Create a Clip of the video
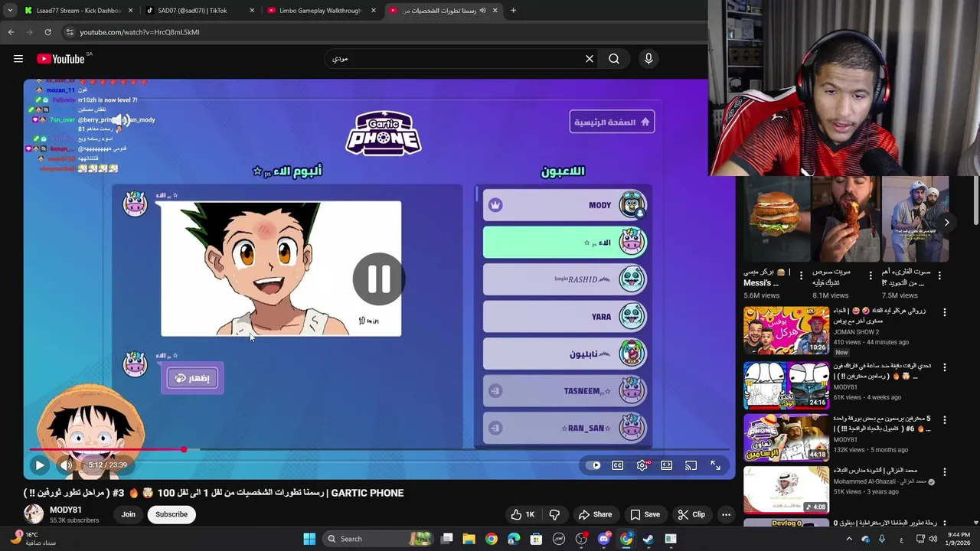The width and height of the screenshot is (980, 551). click(x=691, y=514)
